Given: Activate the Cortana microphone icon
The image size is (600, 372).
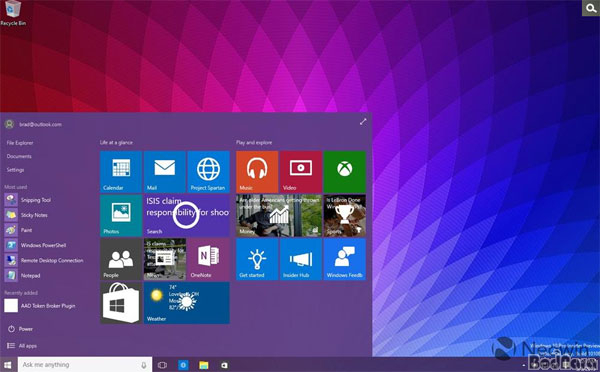Looking at the screenshot, I should pos(144,365).
